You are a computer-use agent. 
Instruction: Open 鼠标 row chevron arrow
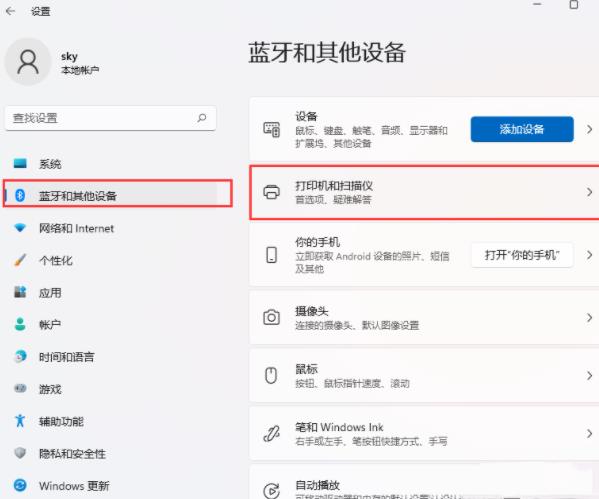point(589,376)
